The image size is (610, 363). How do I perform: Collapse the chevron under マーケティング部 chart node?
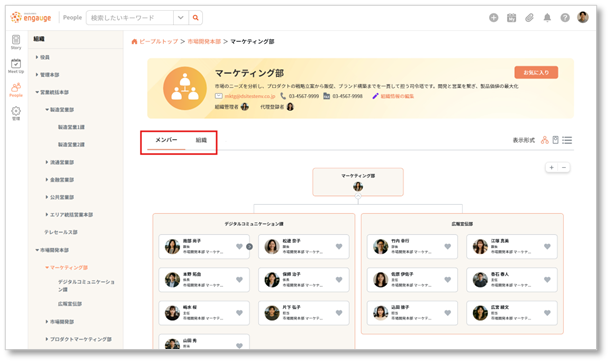pos(358,196)
